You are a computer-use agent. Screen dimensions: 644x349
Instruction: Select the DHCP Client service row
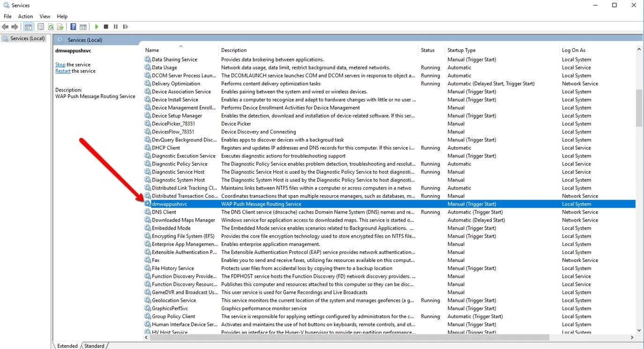tap(166, 148)
